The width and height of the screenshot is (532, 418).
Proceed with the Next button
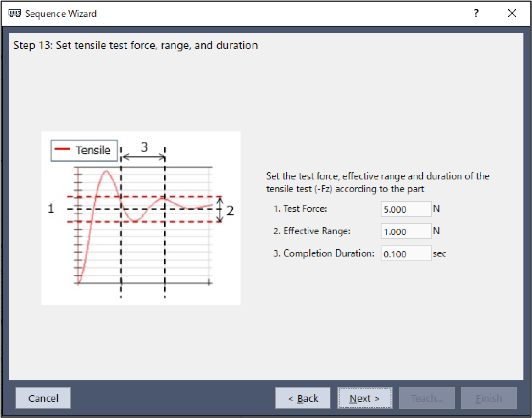tap(364, 398)
